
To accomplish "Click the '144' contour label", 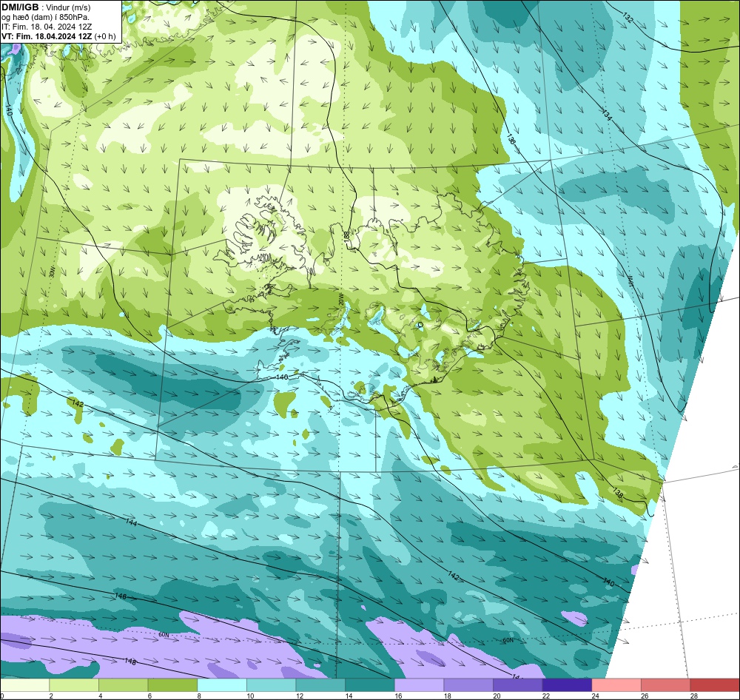I will click(x=131, y=522).
